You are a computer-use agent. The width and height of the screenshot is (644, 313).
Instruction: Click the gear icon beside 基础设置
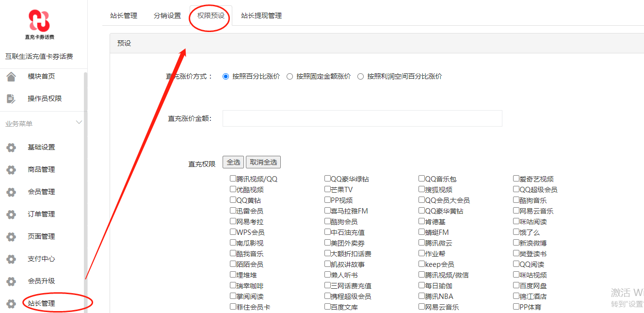click(x=11, y=148)
